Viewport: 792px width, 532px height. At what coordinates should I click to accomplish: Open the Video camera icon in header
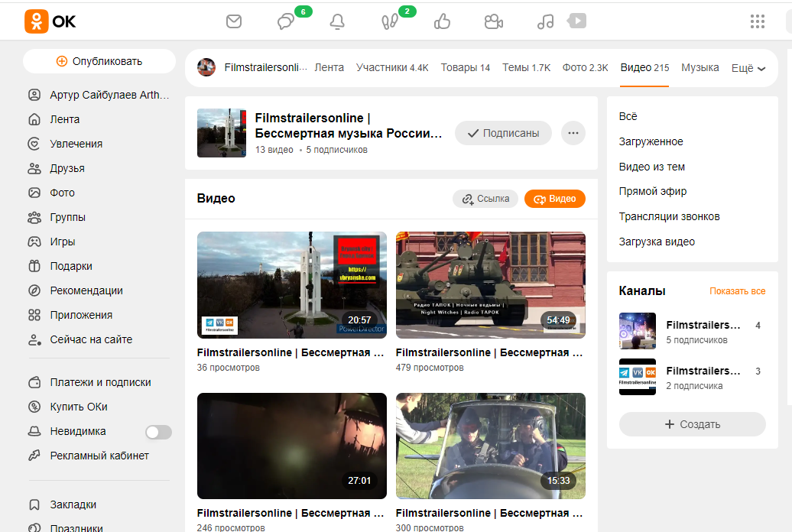(494, 21)
